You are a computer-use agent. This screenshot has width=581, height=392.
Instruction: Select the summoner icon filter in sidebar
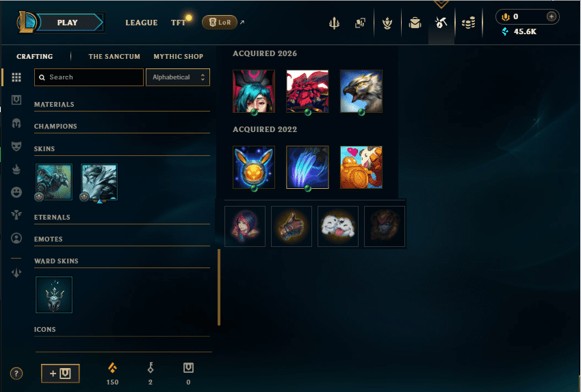pos(16,238)
